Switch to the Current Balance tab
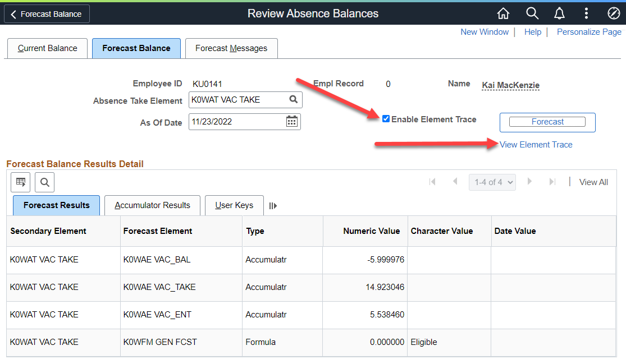This screenshot has height=364, width=626. point(47,48)
